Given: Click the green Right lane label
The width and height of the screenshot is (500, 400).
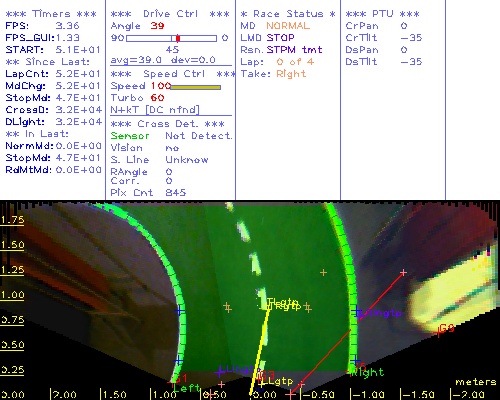Looking at the screenshot, I should 368,372.
